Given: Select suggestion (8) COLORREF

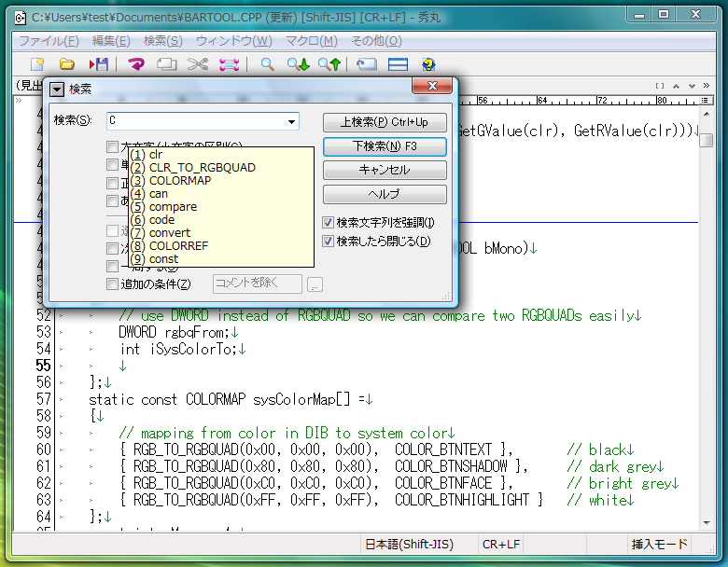Looking at the screenshot, I should point(221,245).
